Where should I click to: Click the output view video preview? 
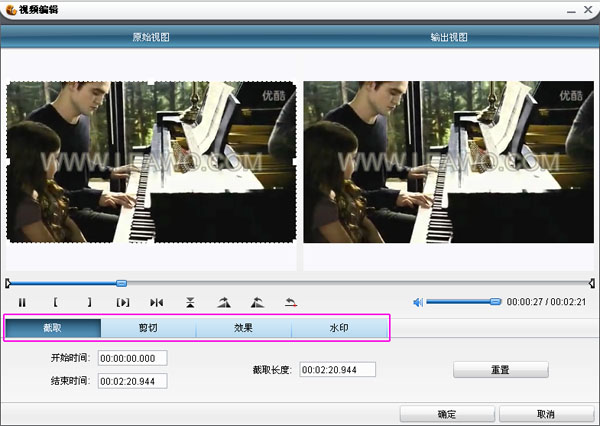(448, 162)
